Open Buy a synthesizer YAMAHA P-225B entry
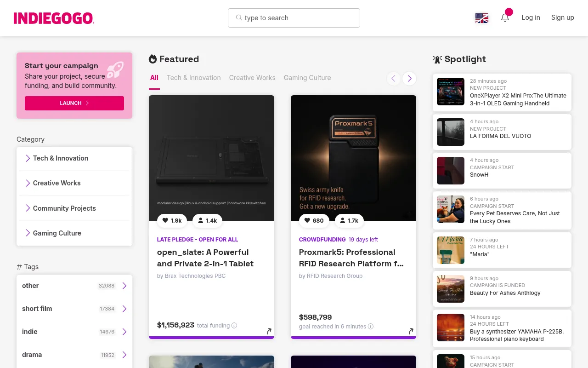Screen dimensions: 588x368 tap(502, 328)
